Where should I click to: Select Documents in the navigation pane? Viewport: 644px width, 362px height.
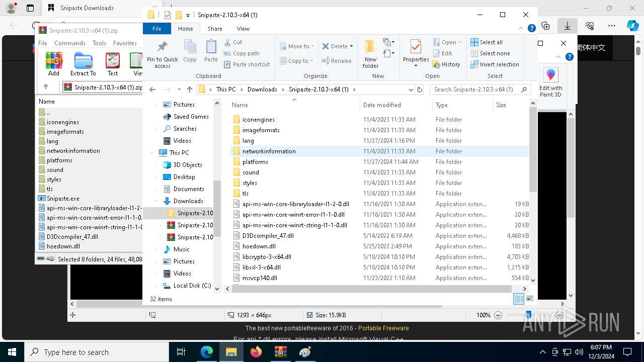(x=189, y=189)
